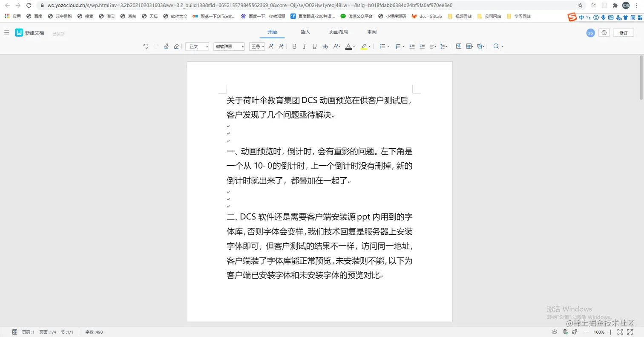Open the 学习网站 bookmark folder
The image size is (644, 337).
click(518, 16)
